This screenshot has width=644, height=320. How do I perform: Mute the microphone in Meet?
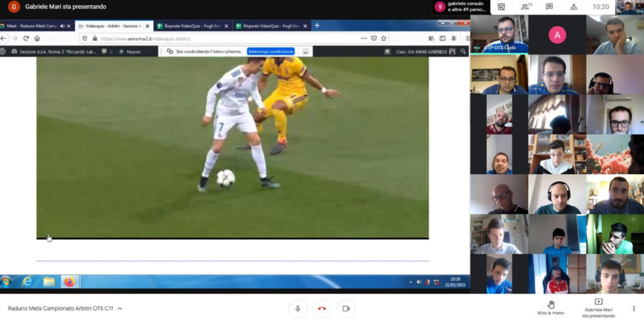[x=297, y=309]
